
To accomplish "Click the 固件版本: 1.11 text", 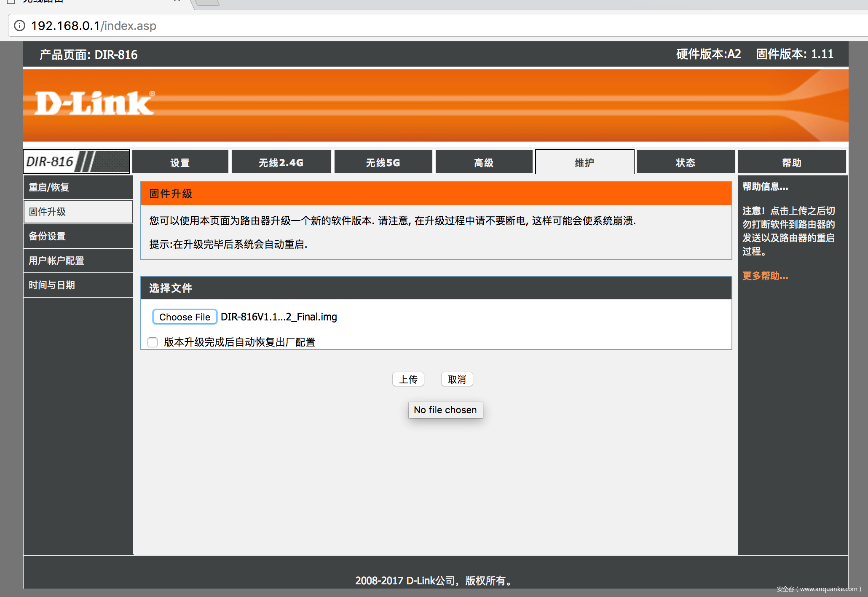I will (794, 54).
